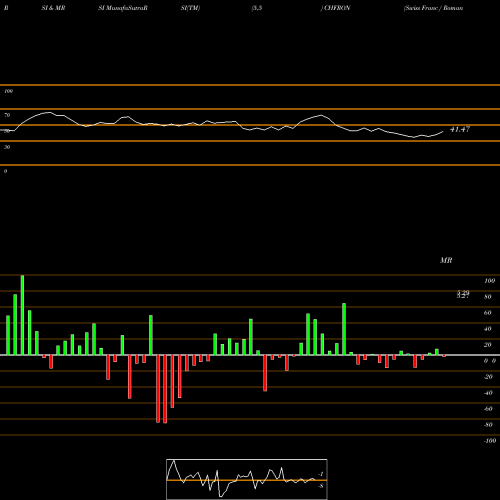Screen dimensions: 500x500
Task: Click the 60 label on the MR axis
Action: tap(488, 313)
